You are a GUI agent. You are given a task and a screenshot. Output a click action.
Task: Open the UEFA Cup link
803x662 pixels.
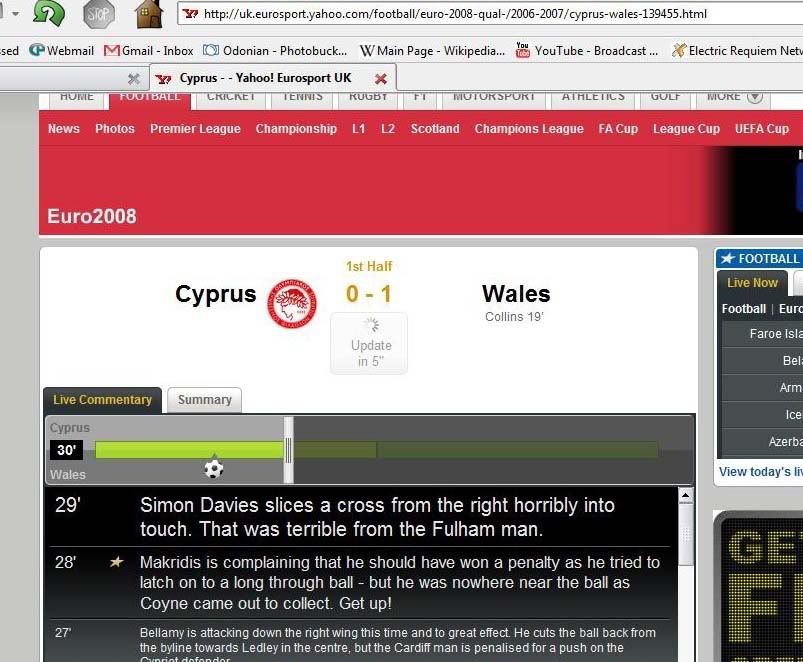coord(762,129)
